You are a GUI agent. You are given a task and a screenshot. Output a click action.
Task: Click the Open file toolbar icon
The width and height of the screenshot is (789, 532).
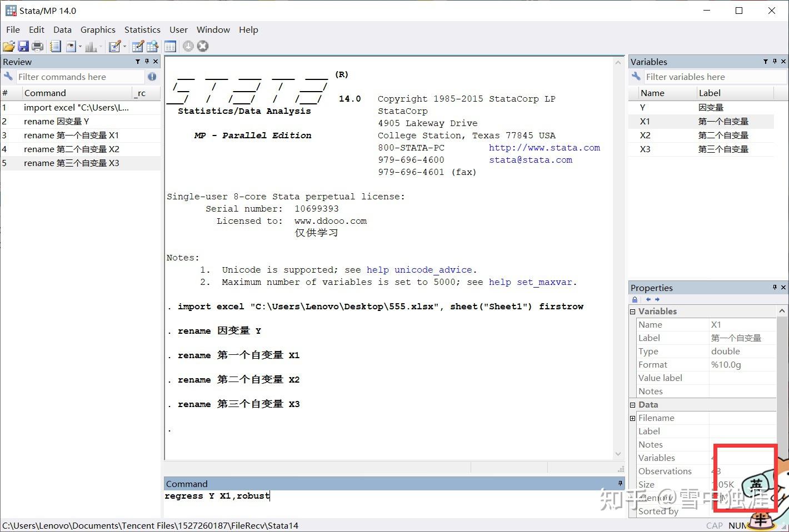(9, 47)
